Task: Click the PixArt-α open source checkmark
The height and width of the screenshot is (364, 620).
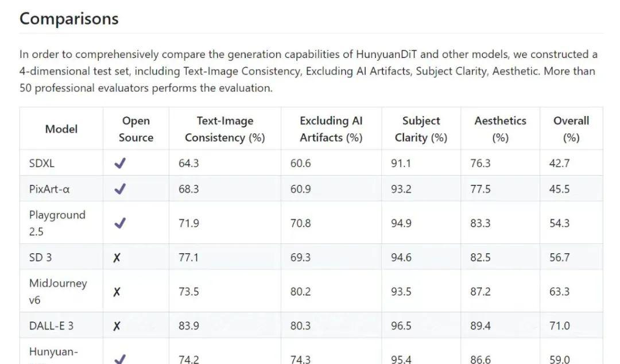Action: (120, 189)
